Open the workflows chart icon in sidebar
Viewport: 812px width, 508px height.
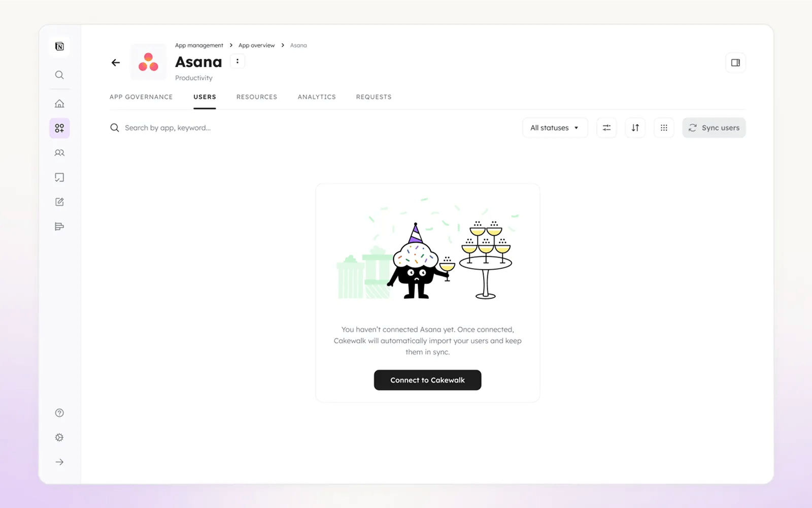coord(59,227)
